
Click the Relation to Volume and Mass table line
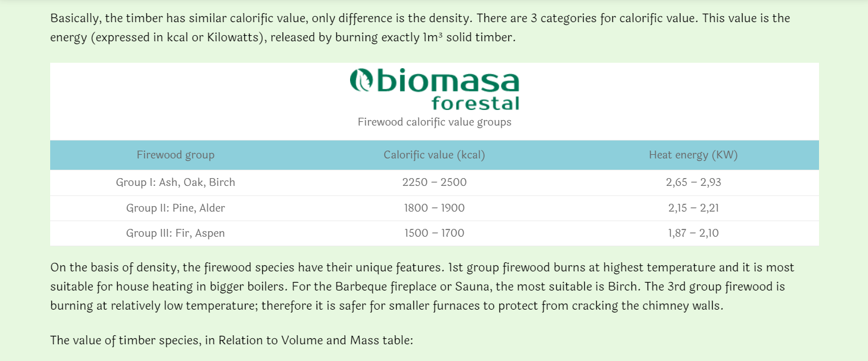pos(232,341)
